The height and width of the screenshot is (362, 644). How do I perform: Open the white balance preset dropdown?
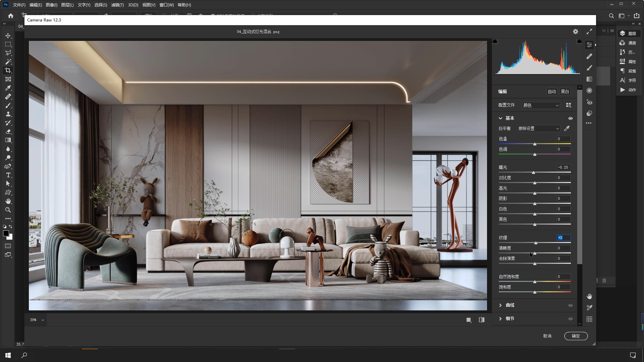[538, 128]
